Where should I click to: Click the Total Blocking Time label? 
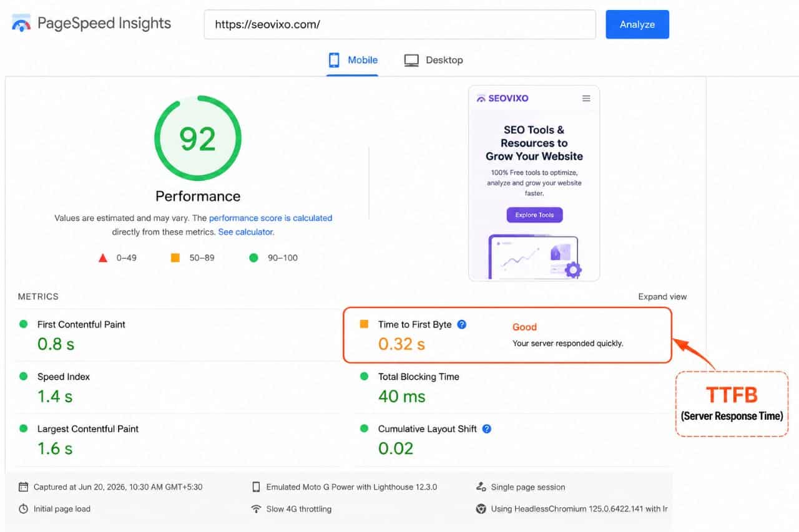tap(419, 377)
